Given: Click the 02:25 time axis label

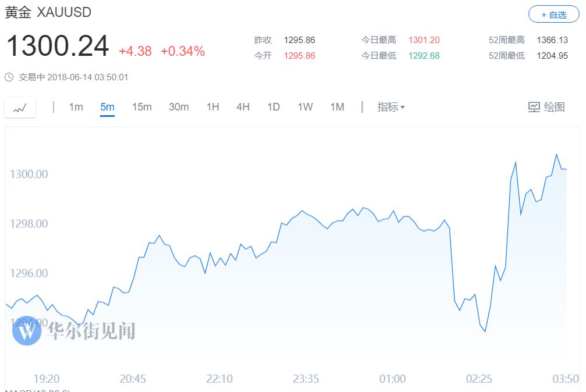Looking at the screenshot, I should pos(479,379).
